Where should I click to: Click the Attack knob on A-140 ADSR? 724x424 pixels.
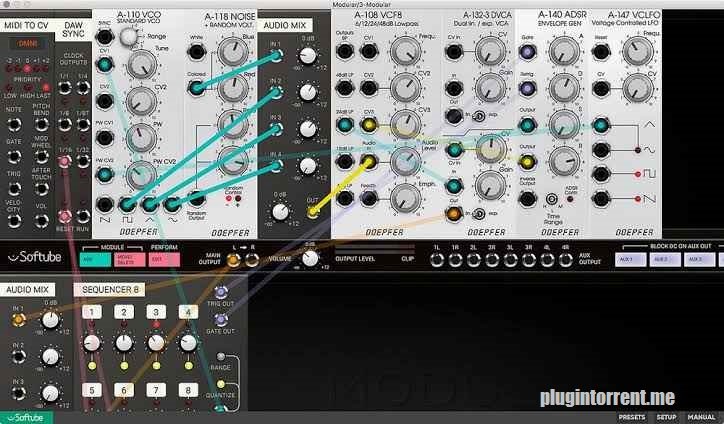pos(564,51)
